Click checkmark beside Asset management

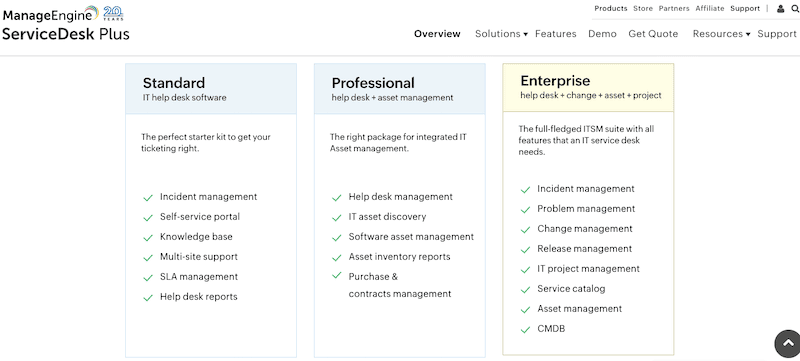point(525,310)
